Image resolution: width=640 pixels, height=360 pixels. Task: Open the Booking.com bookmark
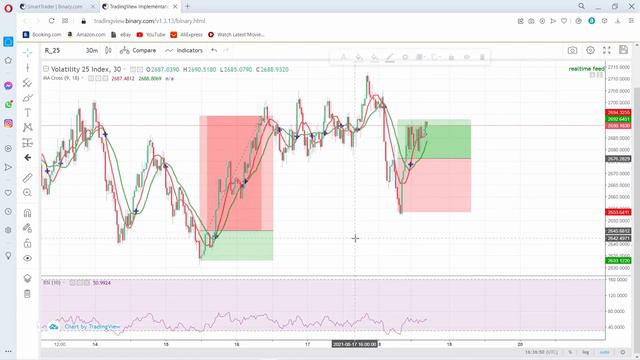(42, 35)
